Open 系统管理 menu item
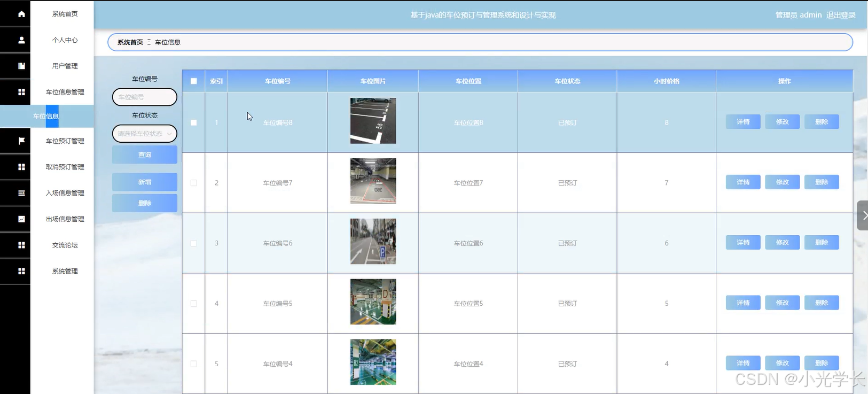Image resolution: width=868 pixels, height=394 pixels. point(65,271)
